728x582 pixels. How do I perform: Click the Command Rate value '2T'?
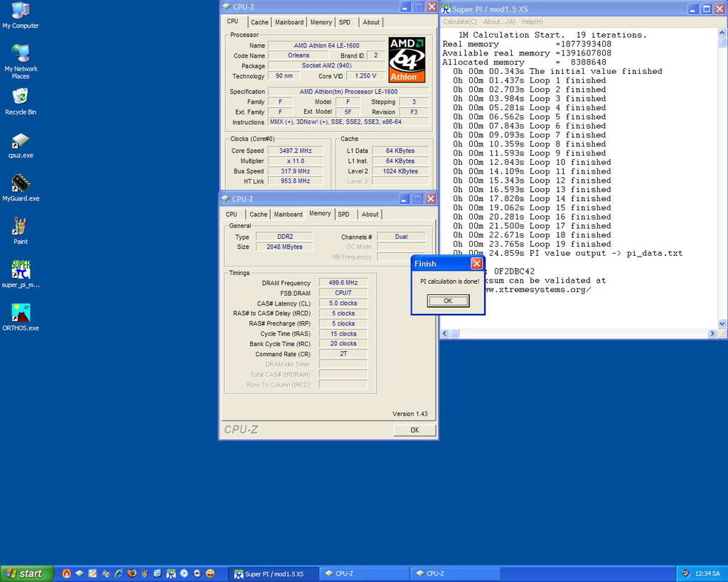343,354
